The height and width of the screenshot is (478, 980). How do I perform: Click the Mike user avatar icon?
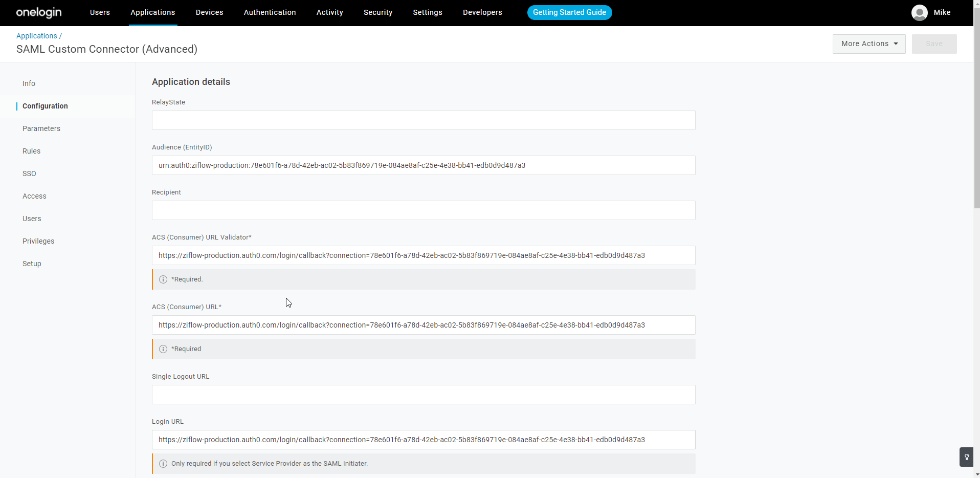919,13
